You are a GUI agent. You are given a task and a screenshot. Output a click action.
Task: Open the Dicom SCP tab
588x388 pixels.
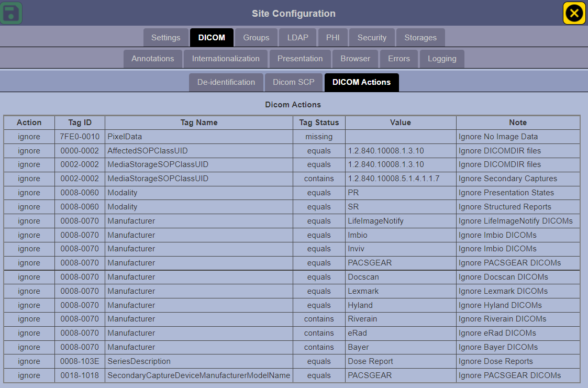[294, 82]
